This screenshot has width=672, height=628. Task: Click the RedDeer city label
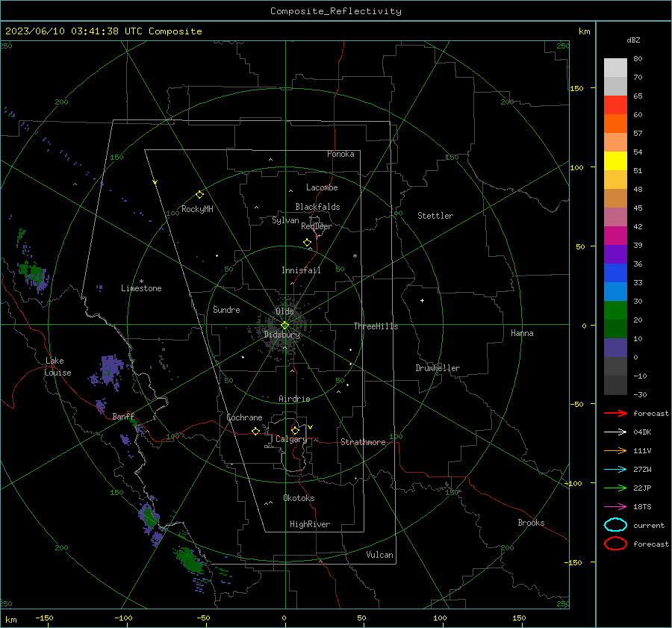[317, 226]
